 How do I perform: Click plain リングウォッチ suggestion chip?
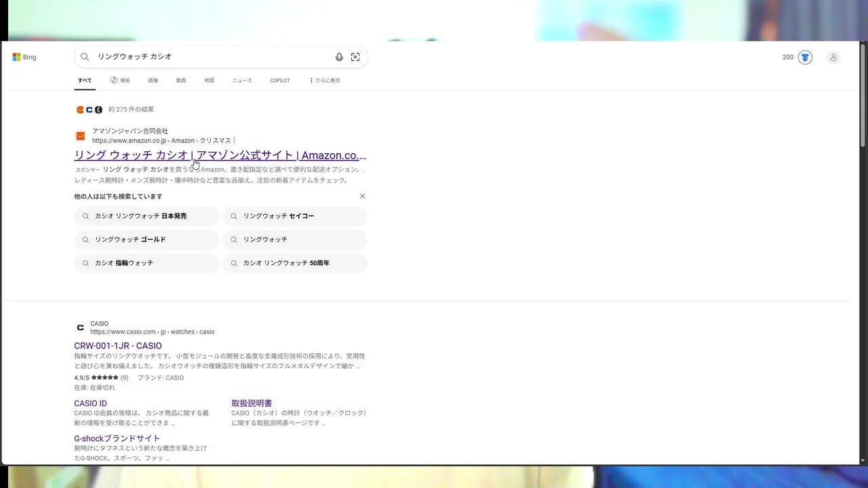coord(294,239)
